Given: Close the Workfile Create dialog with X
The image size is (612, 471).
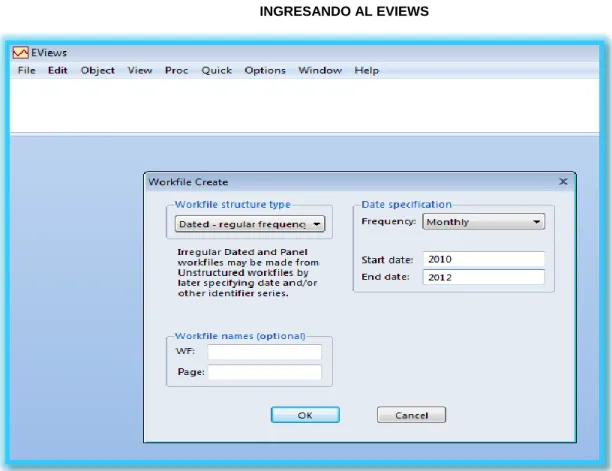Looking at the screenshot, I should pyautogui.click(x=563, y=181).
